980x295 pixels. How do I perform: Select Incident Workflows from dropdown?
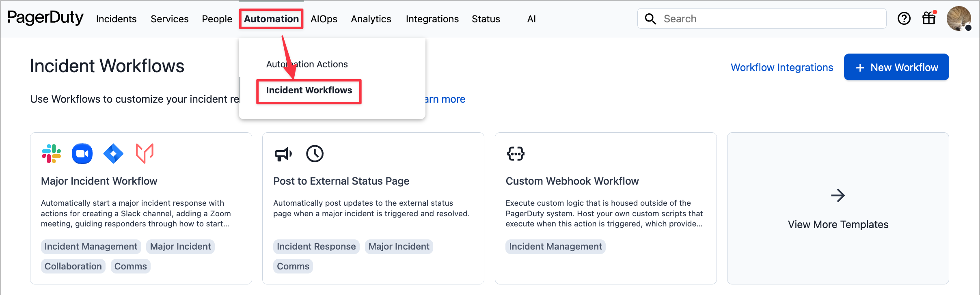click(309, 90)
